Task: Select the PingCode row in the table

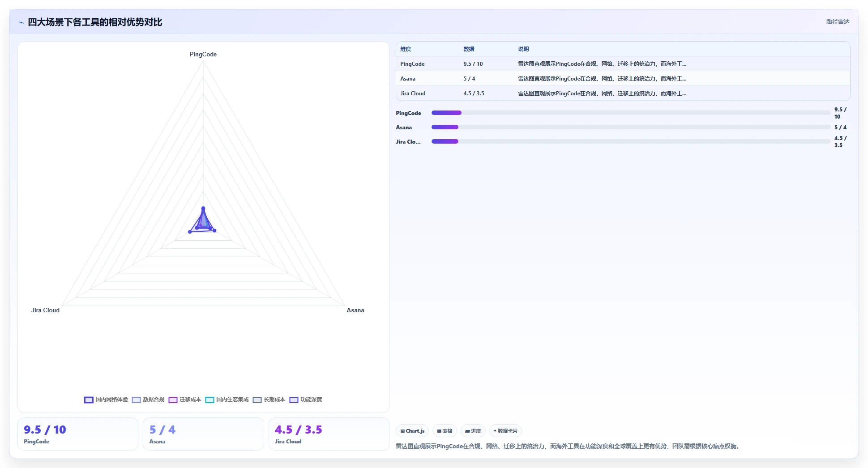Action: pos(623,64)
